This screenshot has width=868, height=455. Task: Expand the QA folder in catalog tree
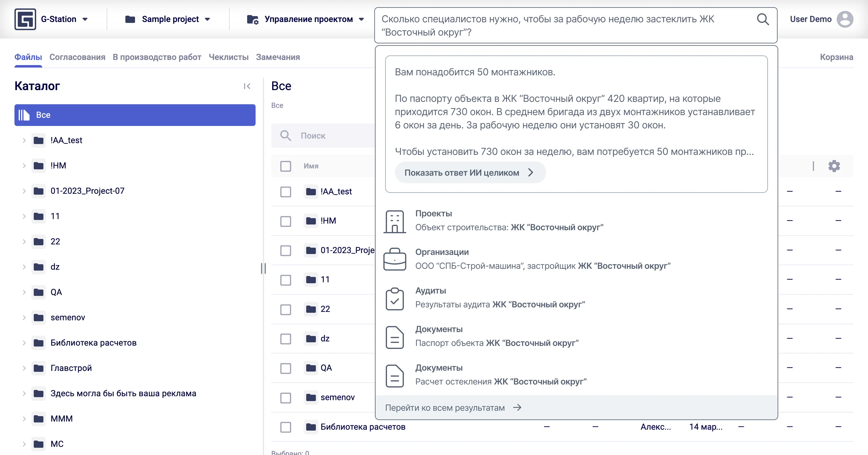pyautogui.click(x=24, y=292)
